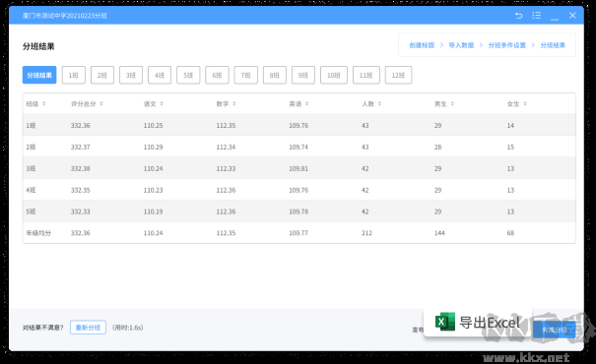Select the 分班结果 summary tab

coord(39,75)
